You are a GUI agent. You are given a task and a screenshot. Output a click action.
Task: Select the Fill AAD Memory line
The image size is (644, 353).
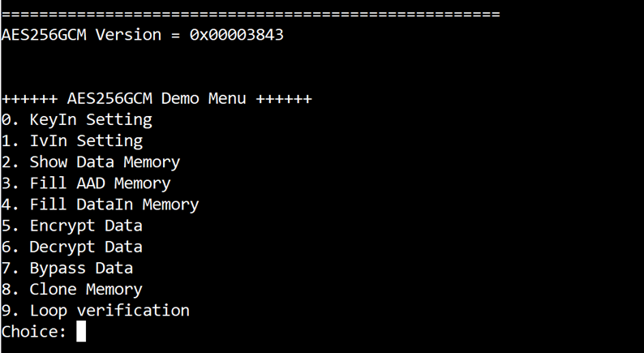click(x=86, y=183)
